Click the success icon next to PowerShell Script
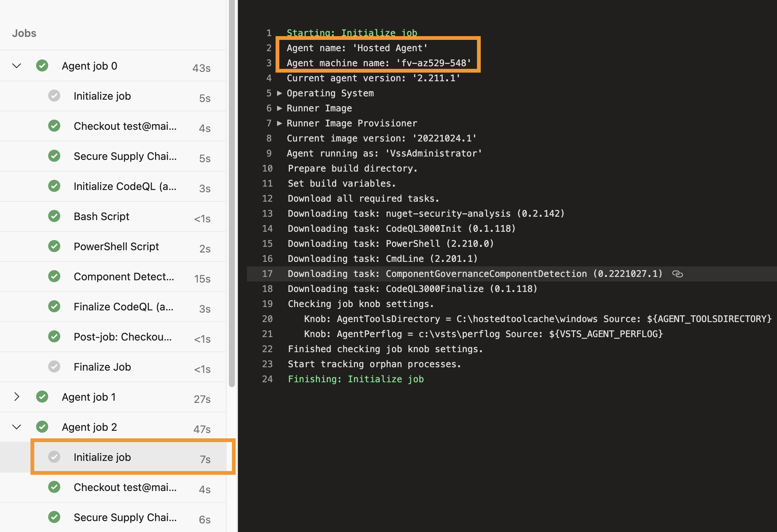This screenshot has height=532, width=777. (54, 246)
